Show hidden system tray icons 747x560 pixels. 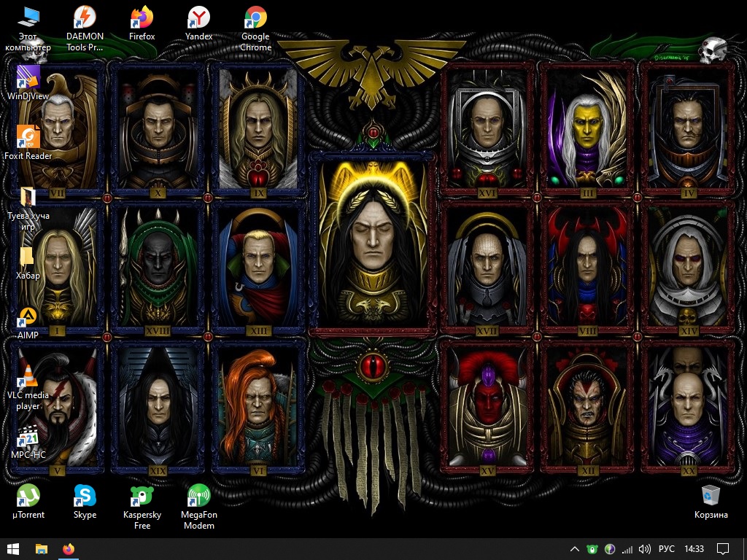(575, 549)
